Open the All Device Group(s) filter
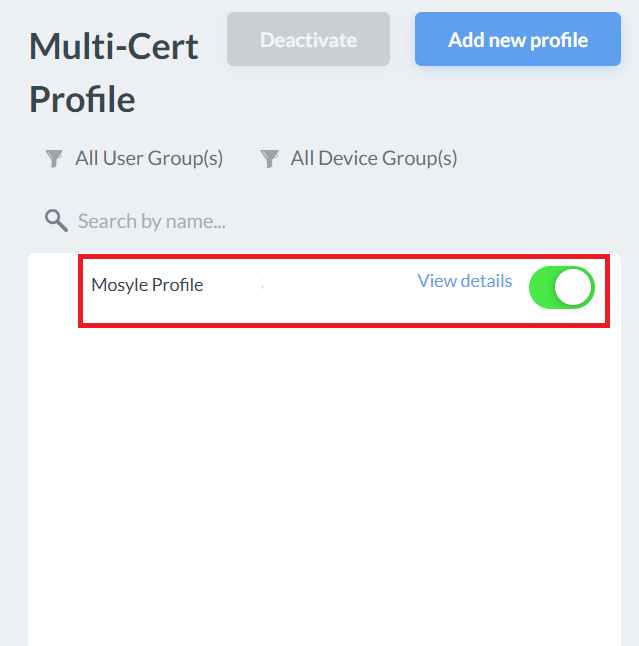639x646 pixels. pyautogui.click(x=373, y=159)
